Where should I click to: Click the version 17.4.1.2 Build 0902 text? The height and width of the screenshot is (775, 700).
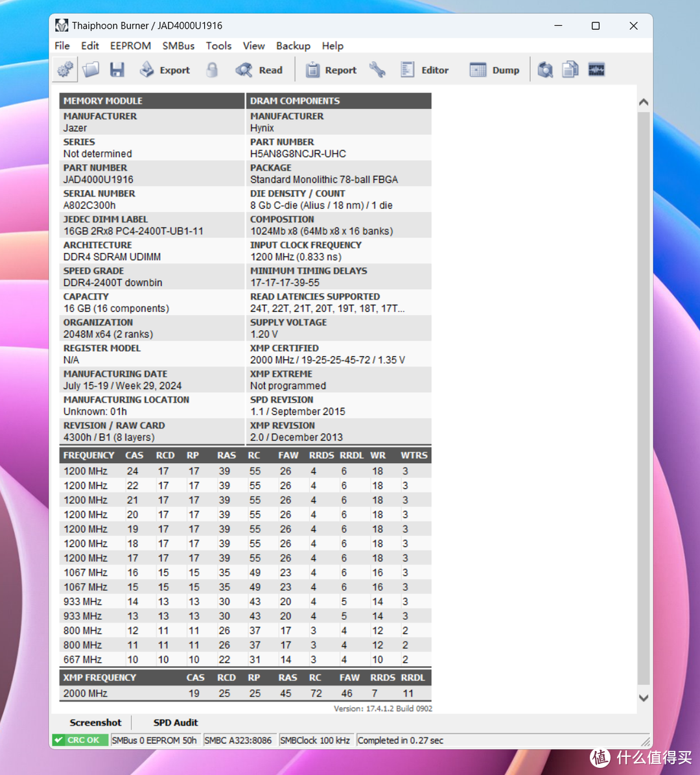383,708
